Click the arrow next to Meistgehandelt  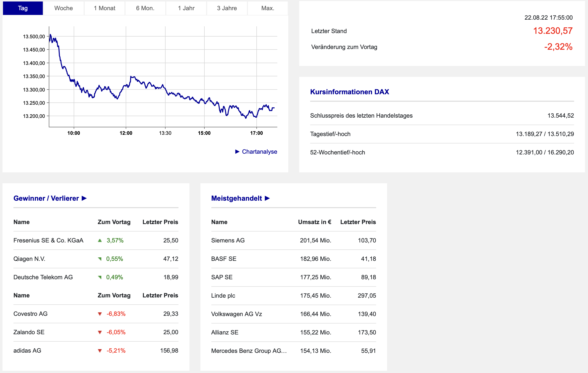point(267,198)
